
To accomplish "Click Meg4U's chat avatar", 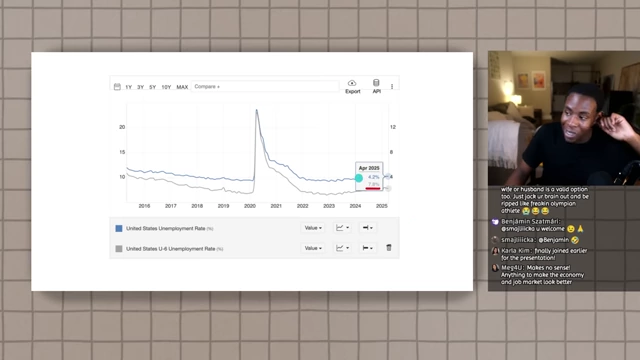I will (x=495, y=268).
